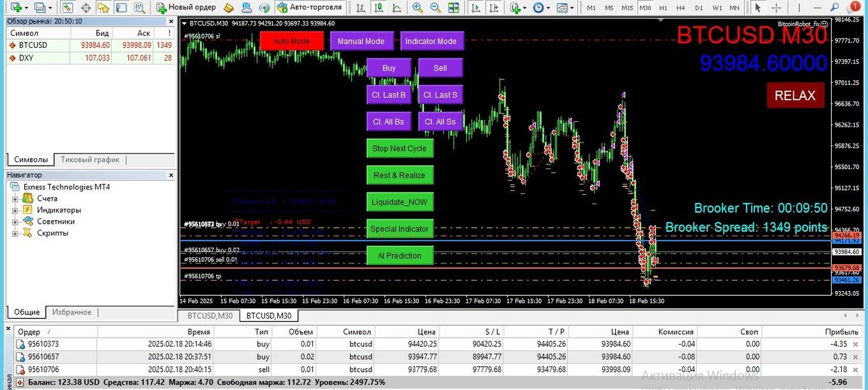Select DXY row in Market Watch
Screen dimensions: 868x390
point(89,58)
